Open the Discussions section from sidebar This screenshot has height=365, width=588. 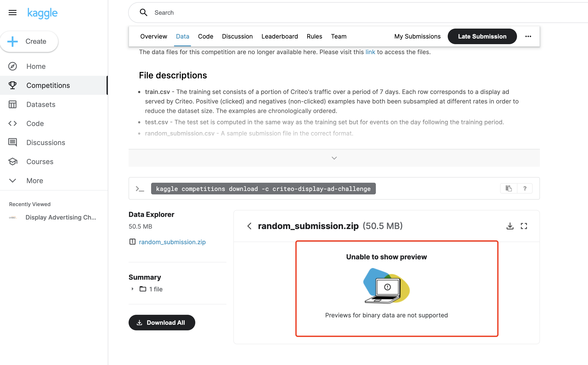click(46, 142)
